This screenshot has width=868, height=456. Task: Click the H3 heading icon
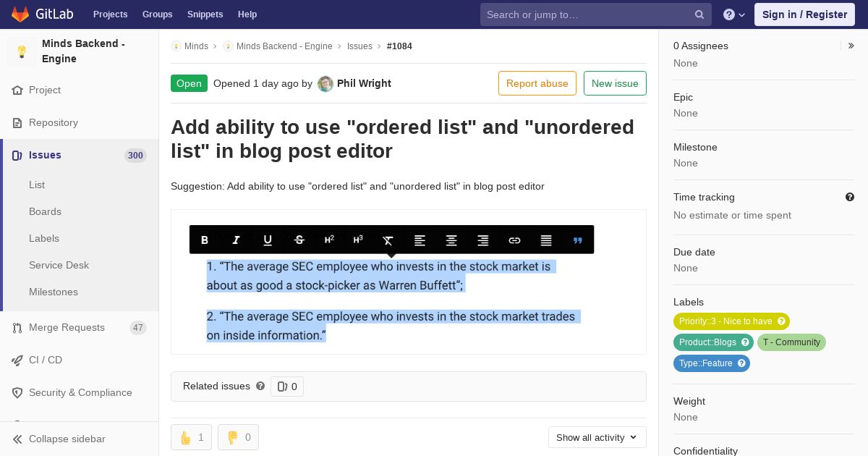(x=358, y=240)
